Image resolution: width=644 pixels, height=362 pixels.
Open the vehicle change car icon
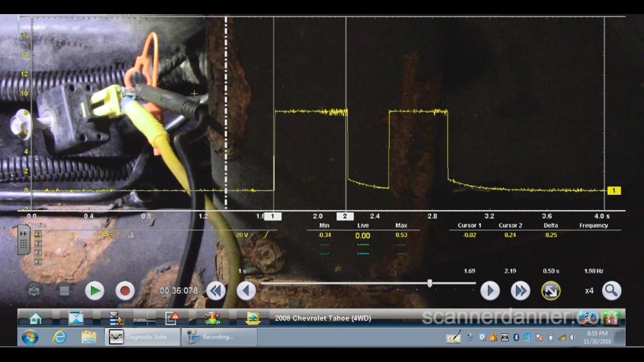pyautogui.click(x=212, y=318)
